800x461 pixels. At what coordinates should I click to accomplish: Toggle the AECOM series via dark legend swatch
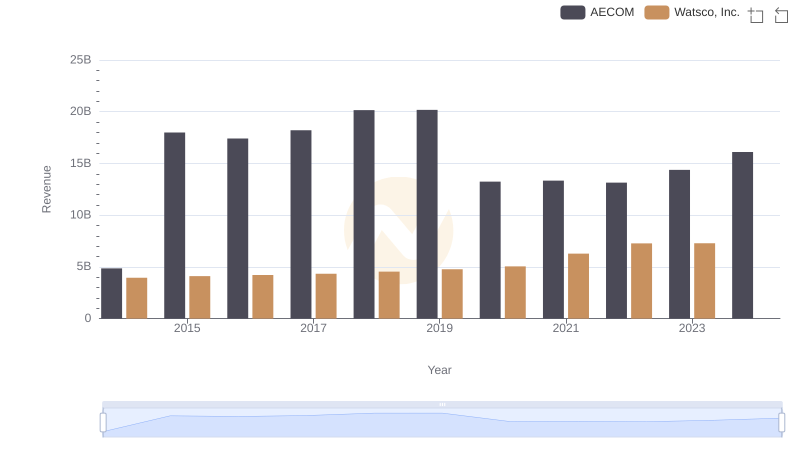pyautogui.click(x=572, y=13)
